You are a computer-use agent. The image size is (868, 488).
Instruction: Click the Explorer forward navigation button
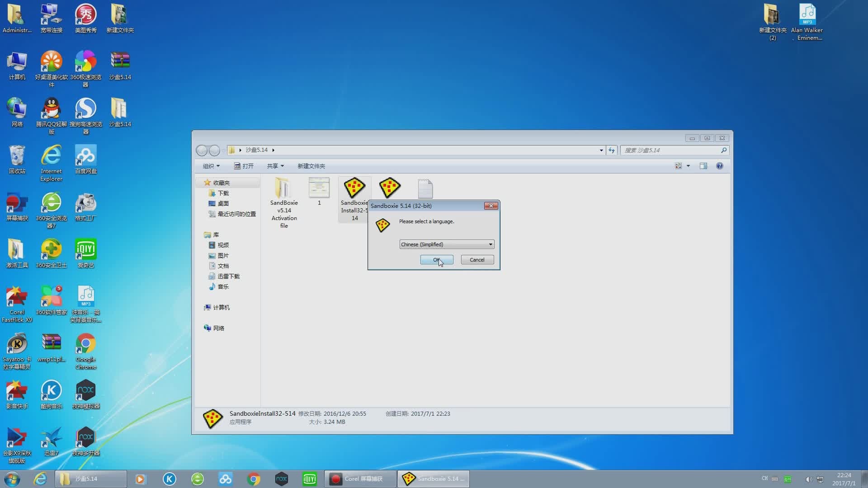coord(214,150)
